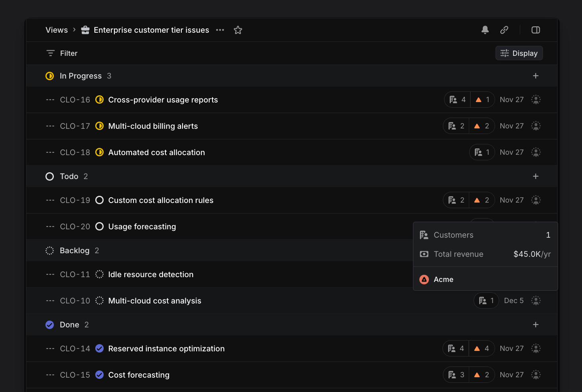Click the Display button
The image size is (582, 392).
click(x=519, y=53)
